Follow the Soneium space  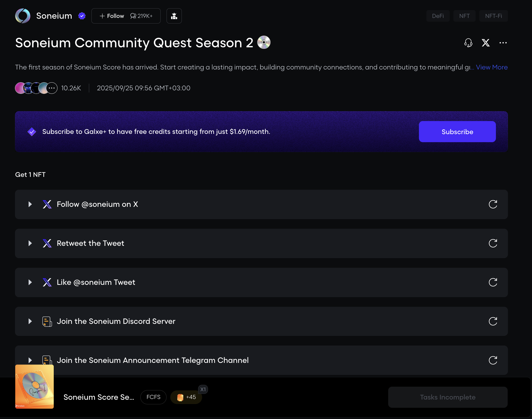click(x=112, y=16)
